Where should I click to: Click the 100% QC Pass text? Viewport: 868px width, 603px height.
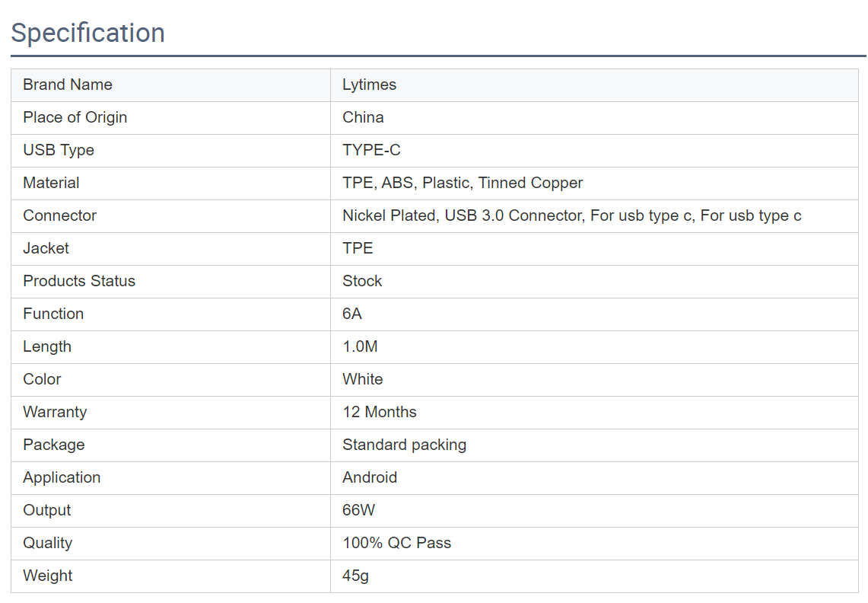(x=396, y=544)
